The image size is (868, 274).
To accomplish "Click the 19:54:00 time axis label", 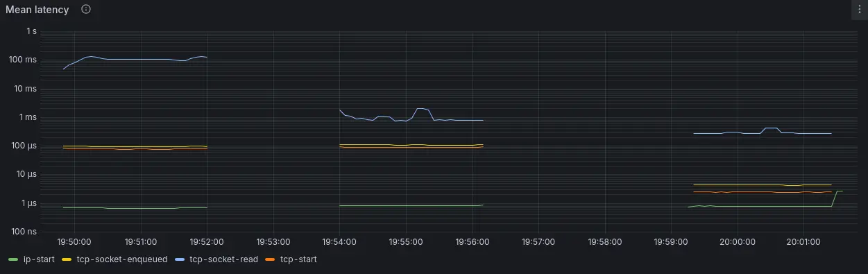I will click(x=339, y=242).
